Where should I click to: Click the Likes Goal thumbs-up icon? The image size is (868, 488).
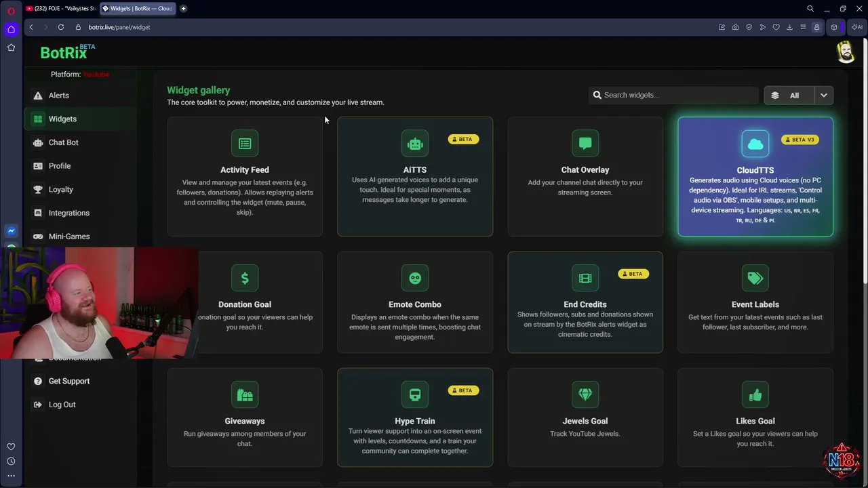(755, 394)
